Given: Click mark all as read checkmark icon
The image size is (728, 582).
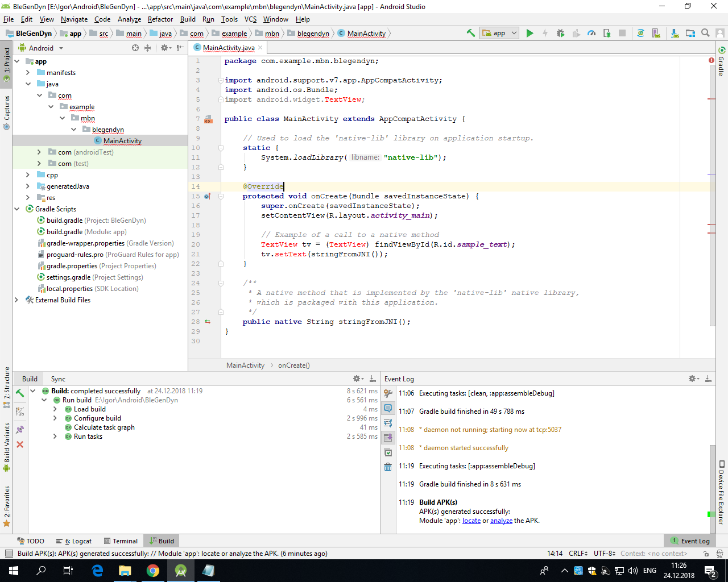Looking at the screenshot, I should [388, 452].
